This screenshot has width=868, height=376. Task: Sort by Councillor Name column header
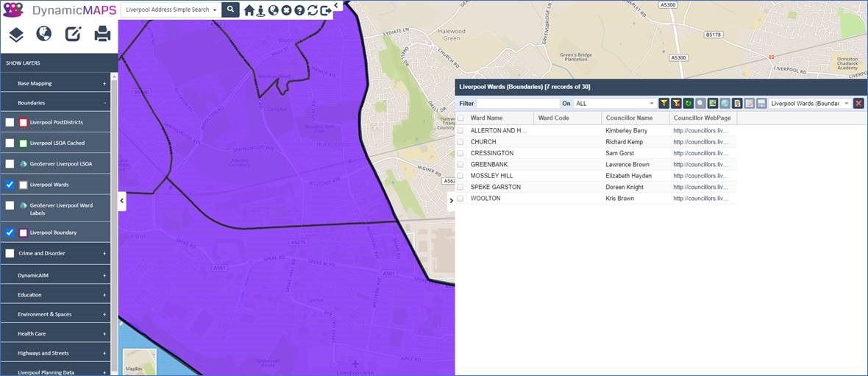(635, 118)
